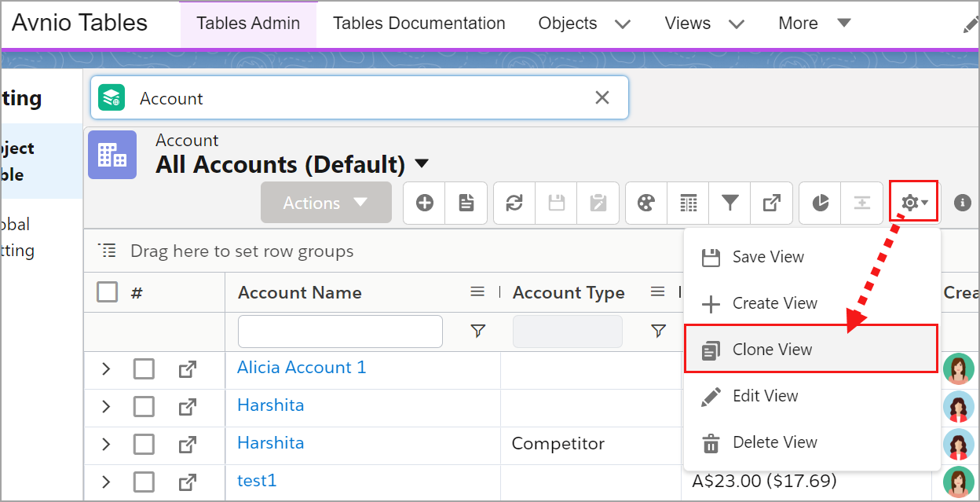This screenshot has width=980, height=502.
Task: Switch to Tables Documentation tab
Action: pos(419,24)
